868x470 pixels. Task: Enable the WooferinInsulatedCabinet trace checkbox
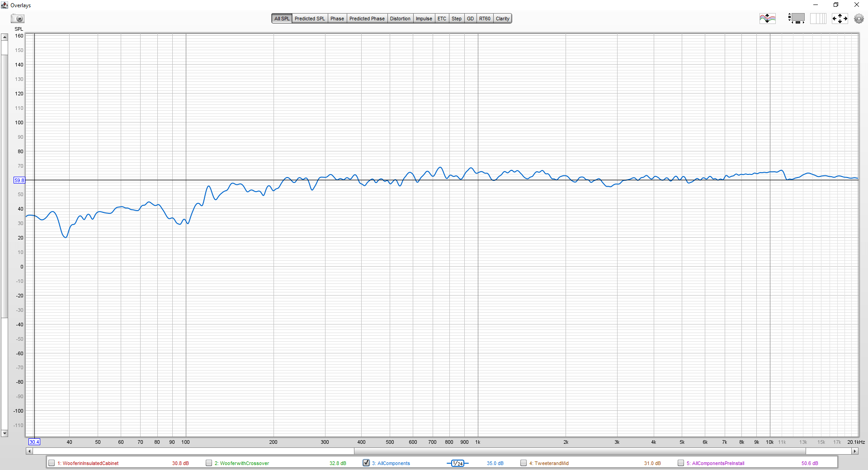pos(52,463)
